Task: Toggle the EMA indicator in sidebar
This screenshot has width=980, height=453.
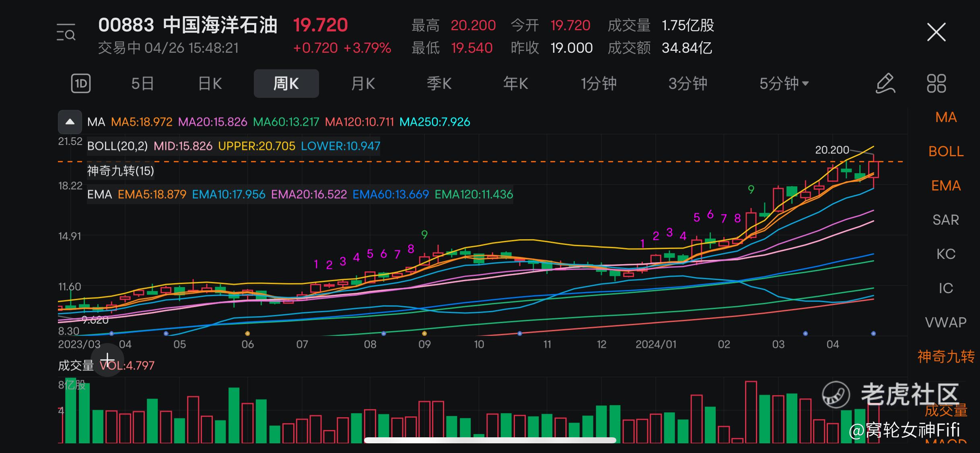Action: click(946, 186)
